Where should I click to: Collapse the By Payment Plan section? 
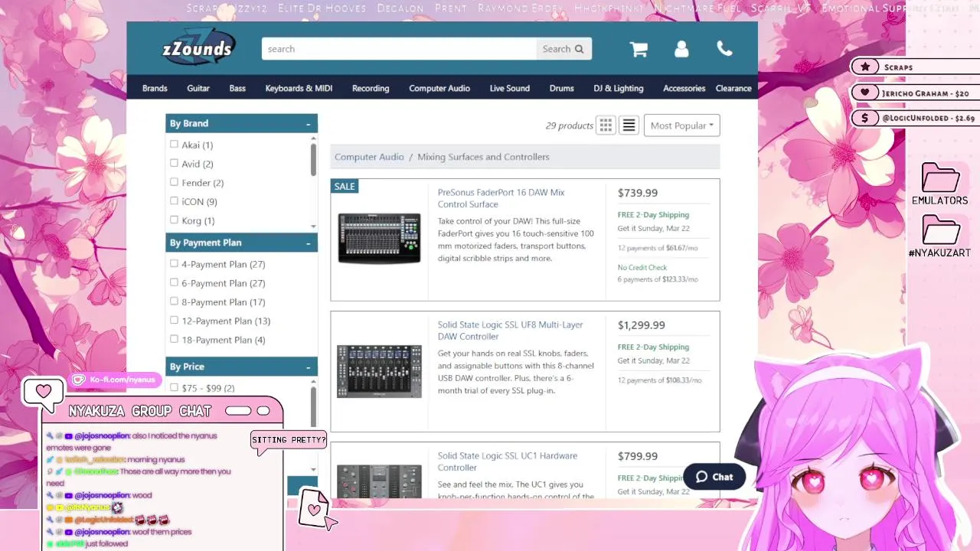pyautogui.click(x=309, y=243)
